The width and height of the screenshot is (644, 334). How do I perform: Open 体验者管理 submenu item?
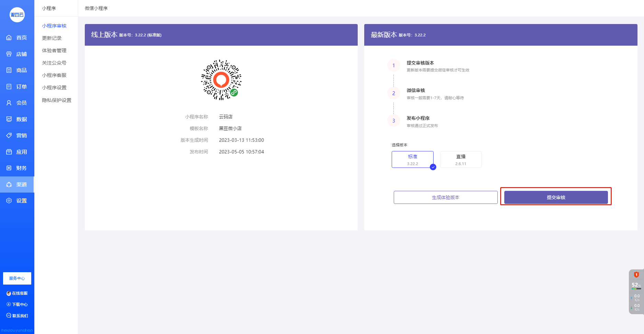[54, 51]
